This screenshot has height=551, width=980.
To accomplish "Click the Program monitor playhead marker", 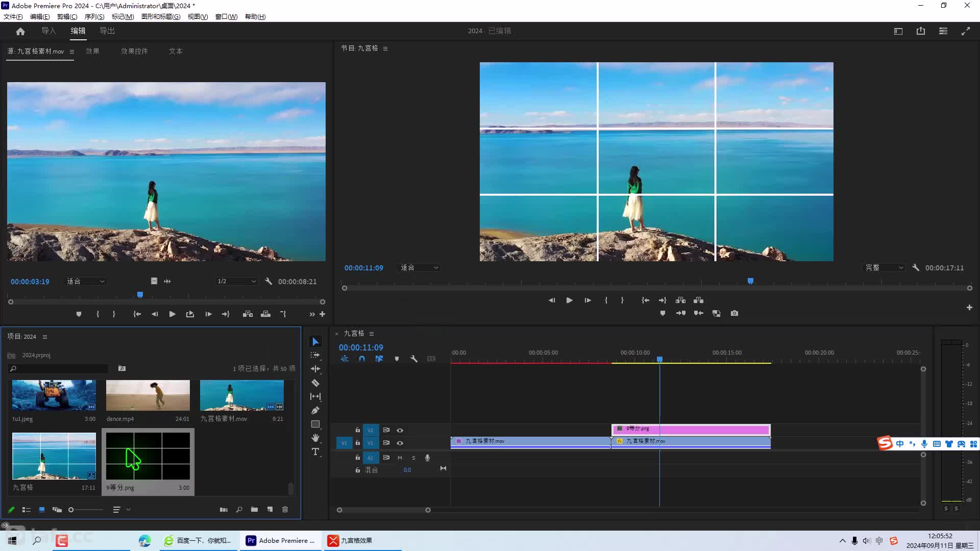I will pyautogui.click(x=750, y=281).
